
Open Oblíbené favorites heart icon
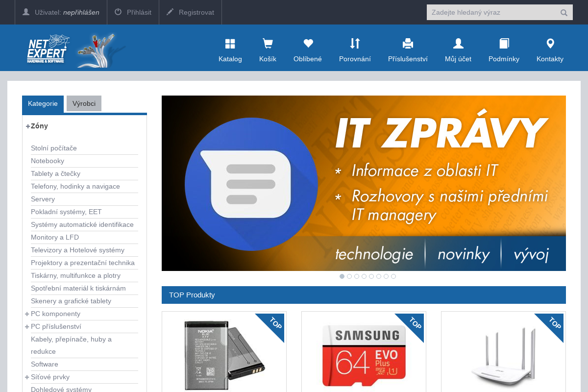(307, 43)
